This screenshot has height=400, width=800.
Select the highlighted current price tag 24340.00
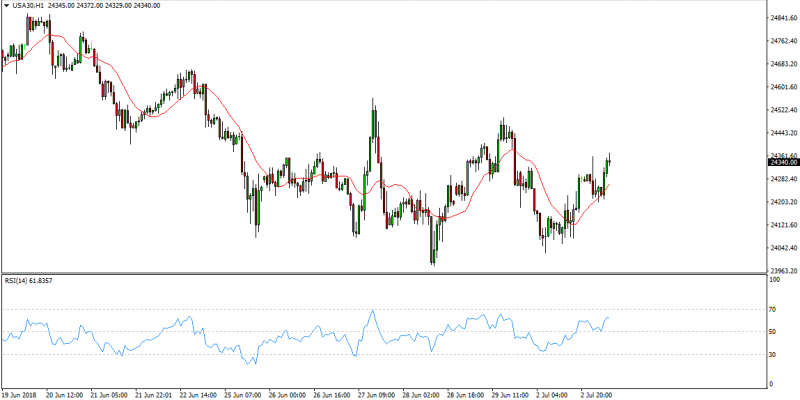click(782, 162)
